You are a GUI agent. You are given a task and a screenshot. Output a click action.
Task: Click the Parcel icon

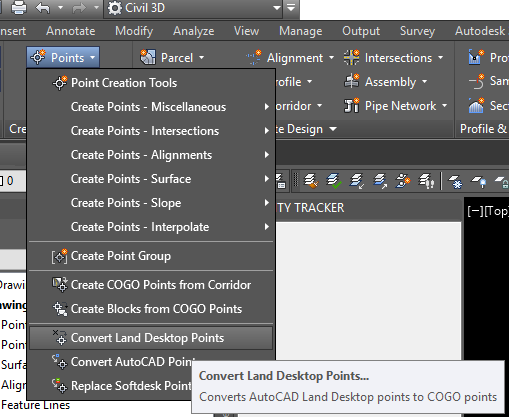[x=148, y=57]
